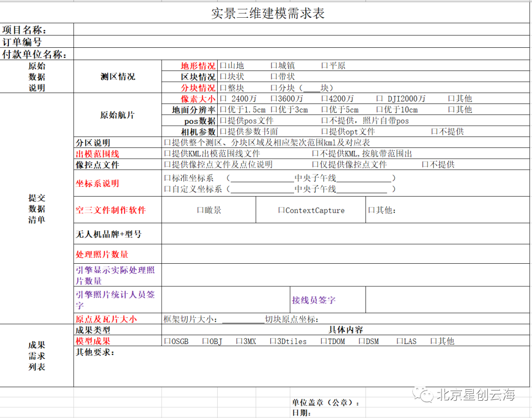Select the 成果需求列表 section label
The width and height of the screenshot is (532, 418).
click(x=36, y=356)
